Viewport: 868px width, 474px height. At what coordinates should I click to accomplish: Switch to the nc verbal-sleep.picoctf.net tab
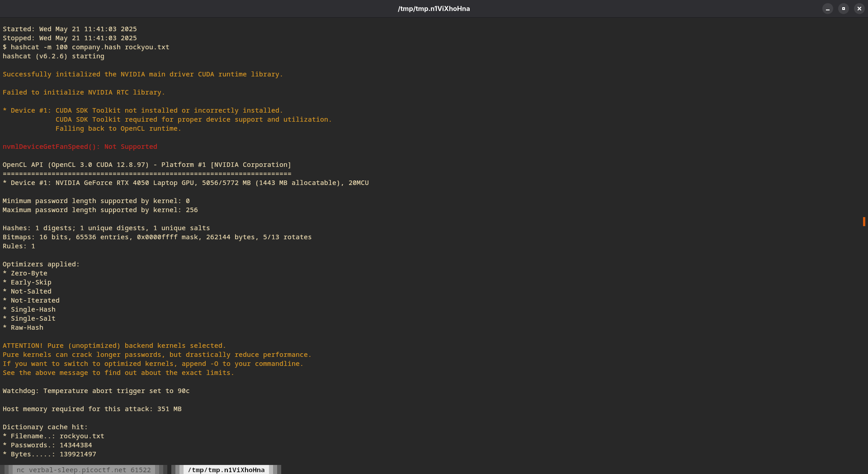84,469
